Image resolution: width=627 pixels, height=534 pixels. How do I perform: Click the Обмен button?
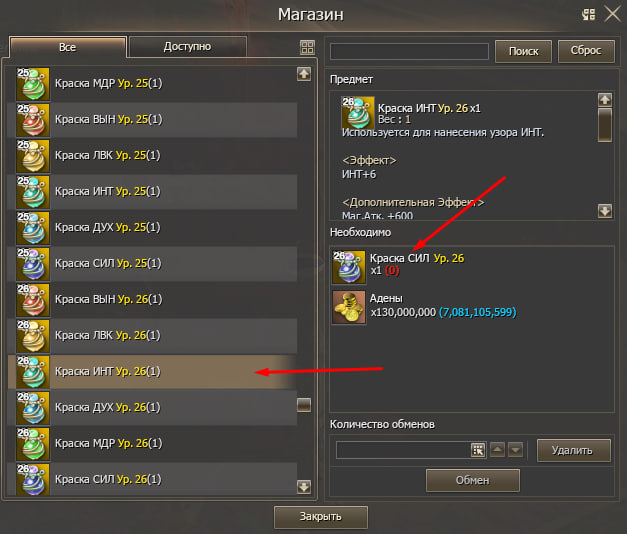pos(473,480)
